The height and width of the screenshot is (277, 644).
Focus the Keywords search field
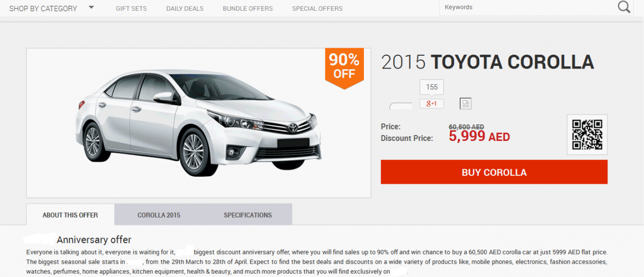[528, 8]
